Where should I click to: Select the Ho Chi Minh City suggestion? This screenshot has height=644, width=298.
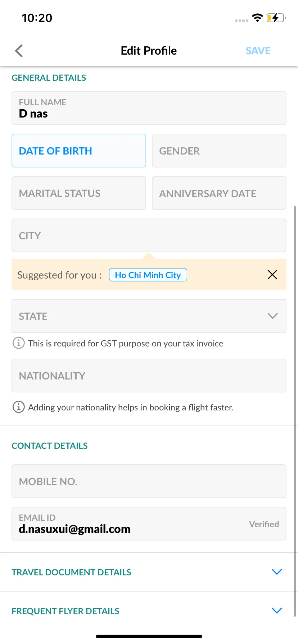click(148, 275)
